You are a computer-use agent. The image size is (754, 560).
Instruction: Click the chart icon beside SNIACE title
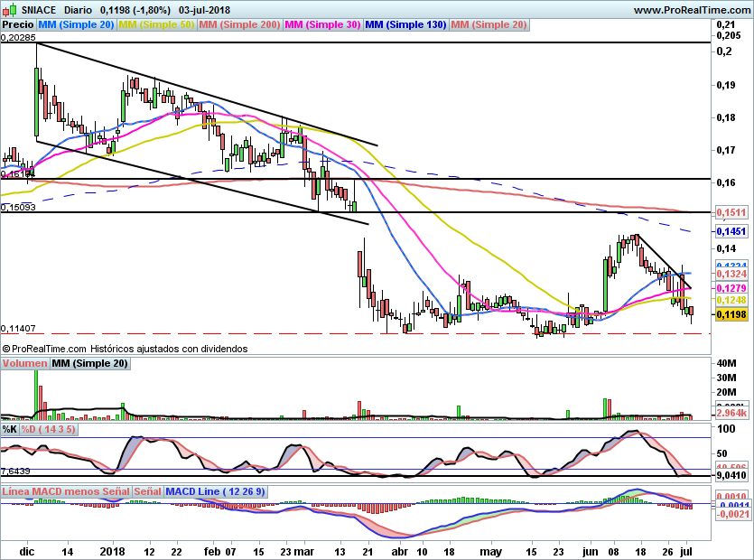coord(9,10)
